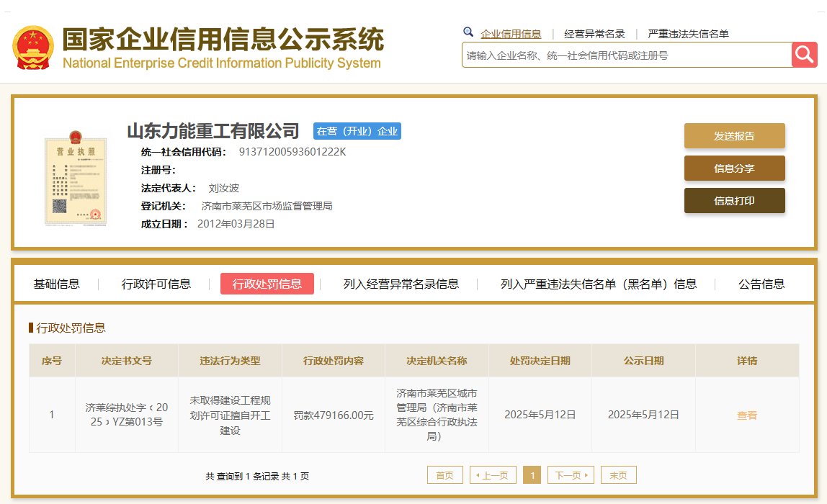Select 企业信用信息 search category
Viewport: 827px width, 504px height.
(x=511, y=35)
